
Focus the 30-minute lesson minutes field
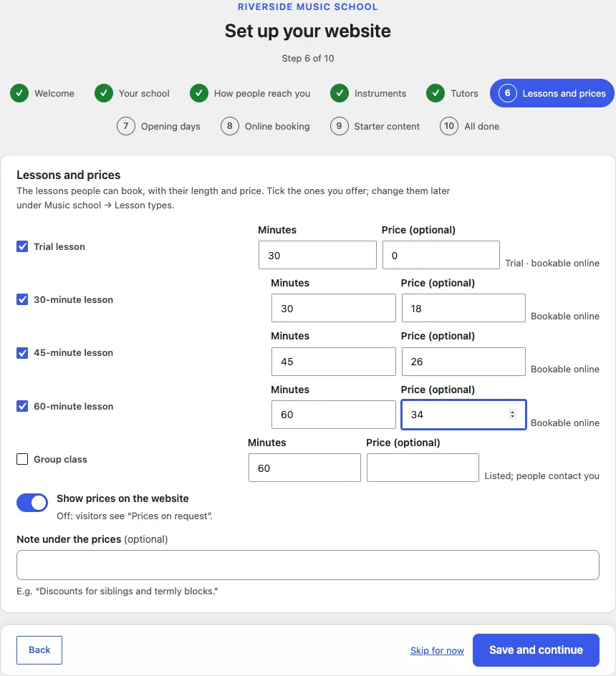pyautogui.click(x=334, y=308)
